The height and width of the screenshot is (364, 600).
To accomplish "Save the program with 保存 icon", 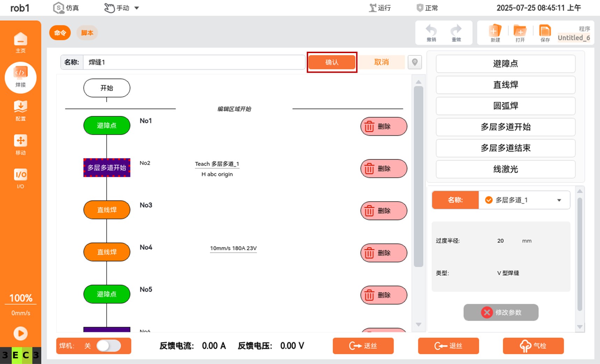I will [545, 33].
